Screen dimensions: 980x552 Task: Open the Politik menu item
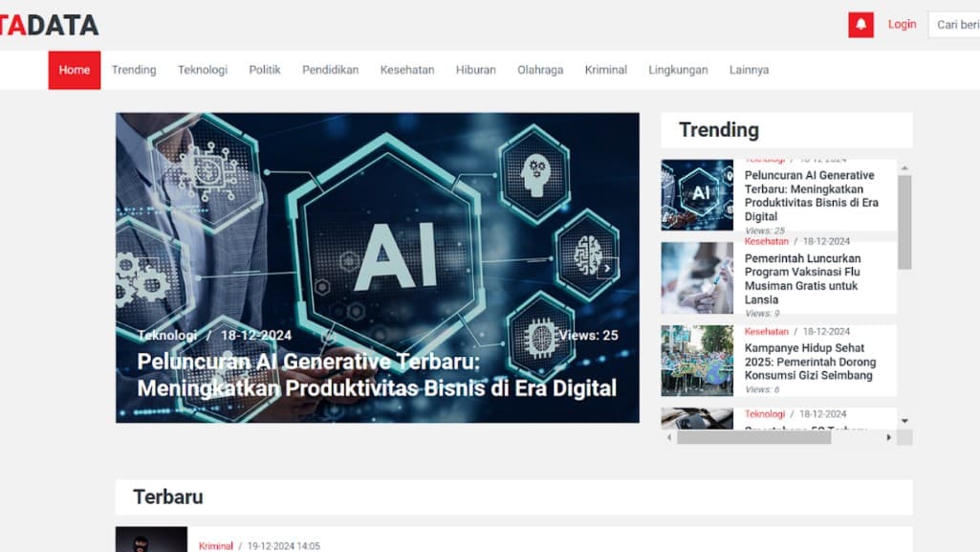coord(265,70)
